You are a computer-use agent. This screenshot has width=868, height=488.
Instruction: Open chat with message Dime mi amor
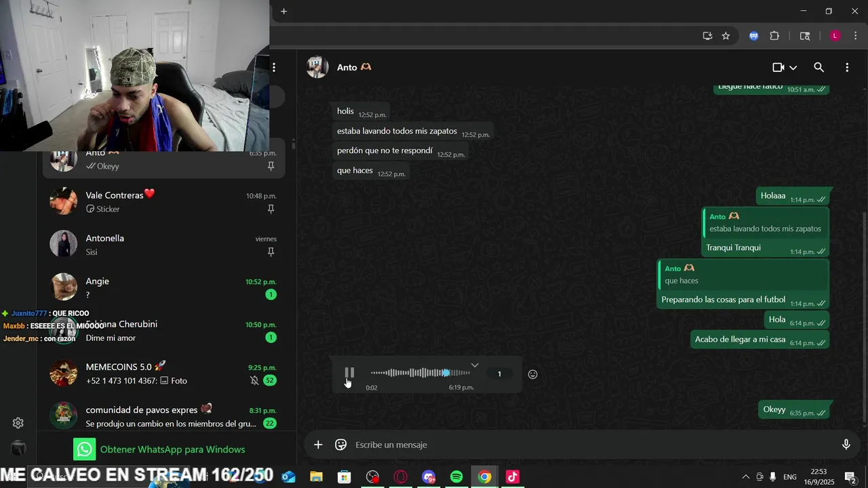click(x=163, y=331)
